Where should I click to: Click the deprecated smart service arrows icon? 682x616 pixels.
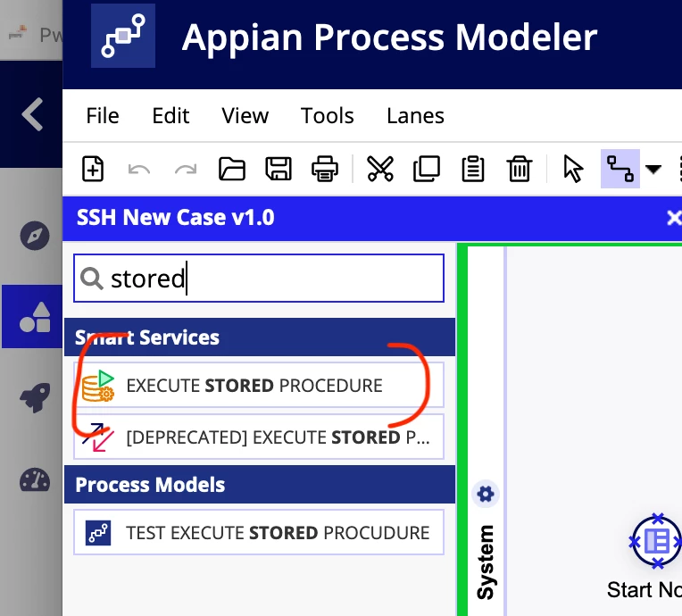[98, 437]
